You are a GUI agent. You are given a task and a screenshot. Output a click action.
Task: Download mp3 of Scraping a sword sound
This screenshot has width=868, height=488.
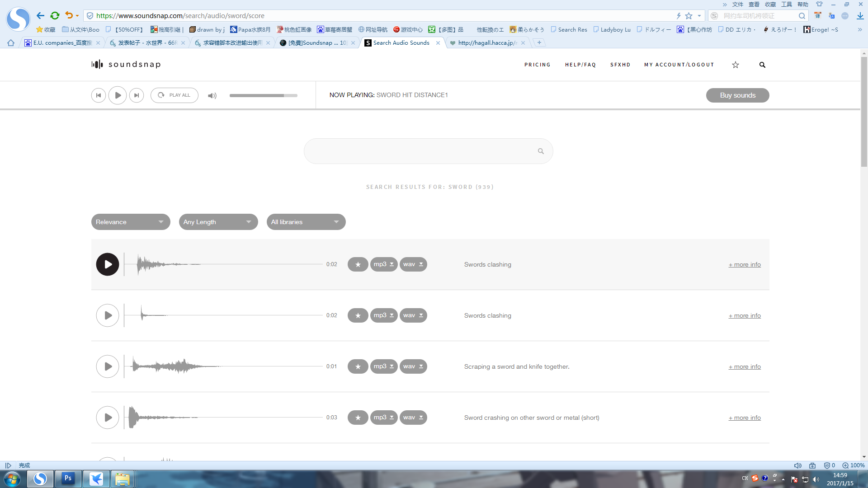(x=384, y=366)
